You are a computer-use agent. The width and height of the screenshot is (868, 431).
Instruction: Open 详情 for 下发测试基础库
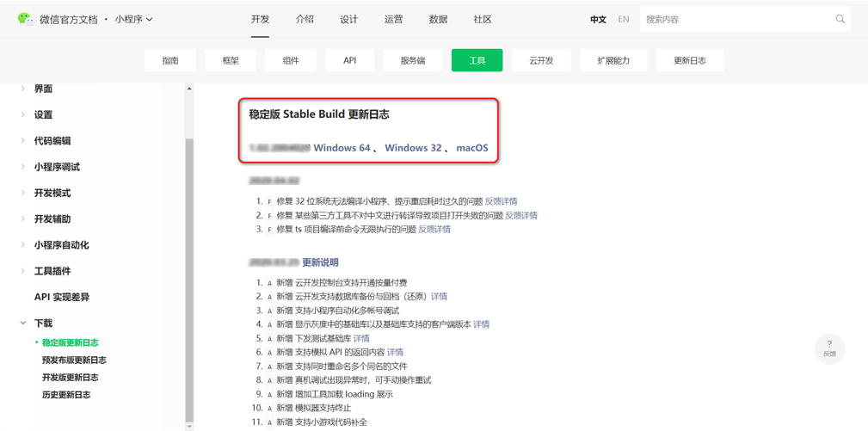pos(361,338)
